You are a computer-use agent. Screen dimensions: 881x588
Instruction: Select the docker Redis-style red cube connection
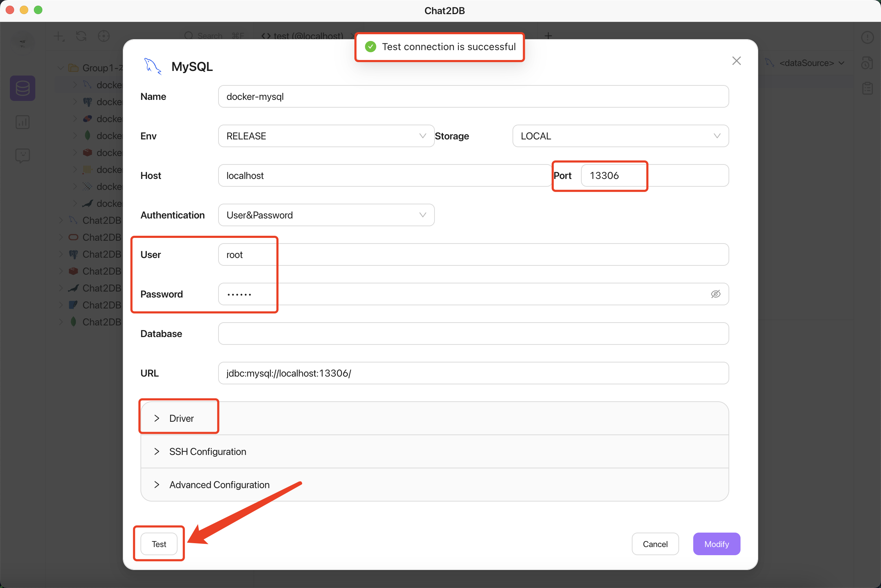tap(103, 152)
